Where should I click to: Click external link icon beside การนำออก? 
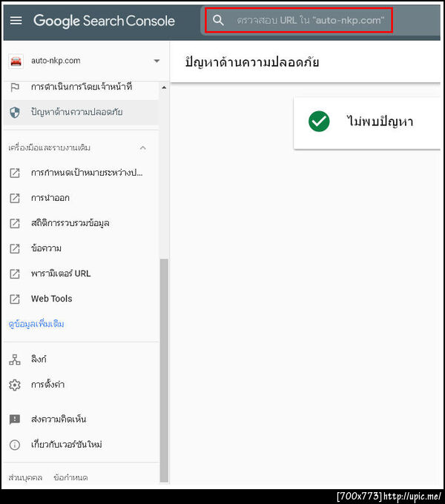[15, 199]
